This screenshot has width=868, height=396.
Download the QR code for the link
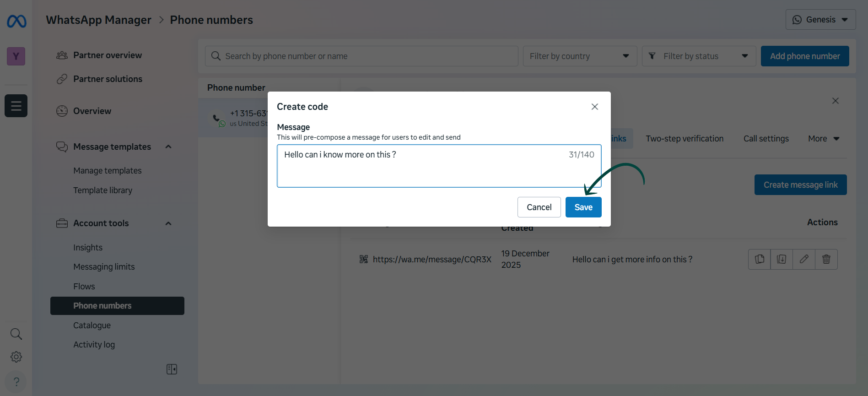[782, 259]
